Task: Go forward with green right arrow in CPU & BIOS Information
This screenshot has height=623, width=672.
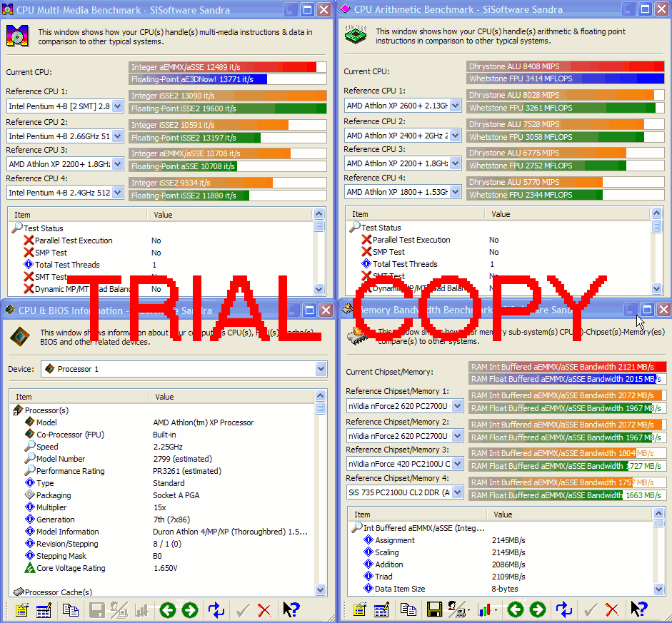Action: pyautogui.click(x=189, y=609)
